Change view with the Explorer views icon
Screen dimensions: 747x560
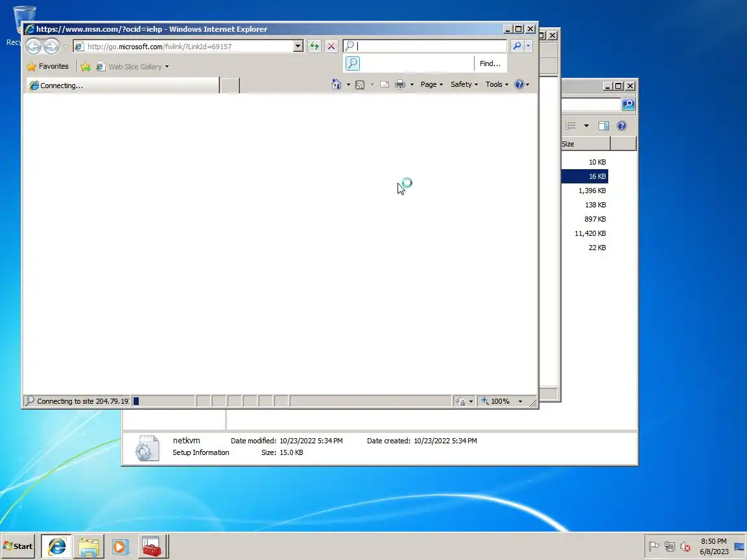pos(571,126)
